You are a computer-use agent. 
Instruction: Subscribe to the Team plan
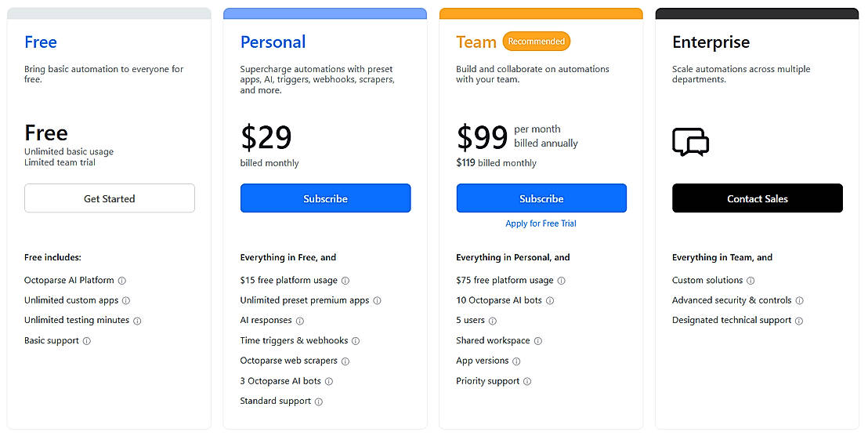pos(541,198)
